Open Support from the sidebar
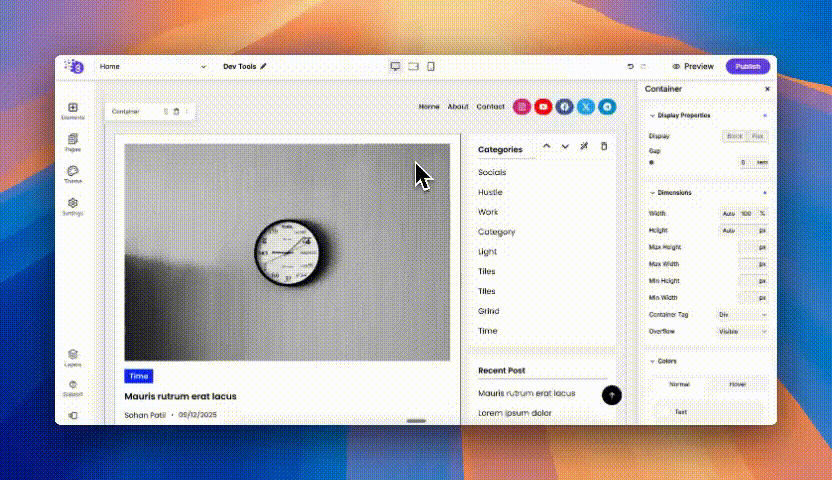Image resolution: width=832 pixels, height=480 pixels. (x=73, y=388)
